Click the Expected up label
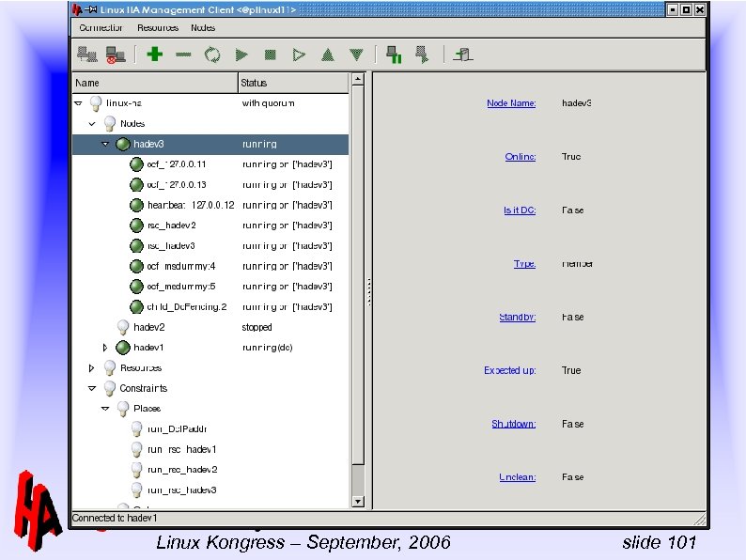The height and width of the screenshot is (560, 746). tap(510, 370)
